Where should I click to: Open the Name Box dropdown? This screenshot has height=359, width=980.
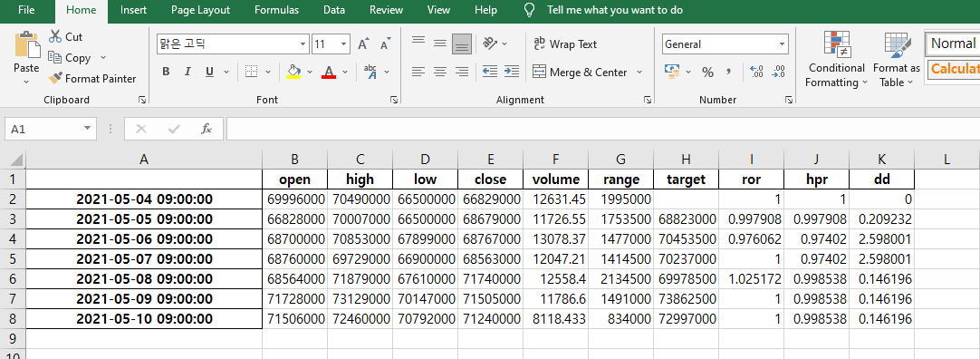pyautogui.click(x=87, y=129)
